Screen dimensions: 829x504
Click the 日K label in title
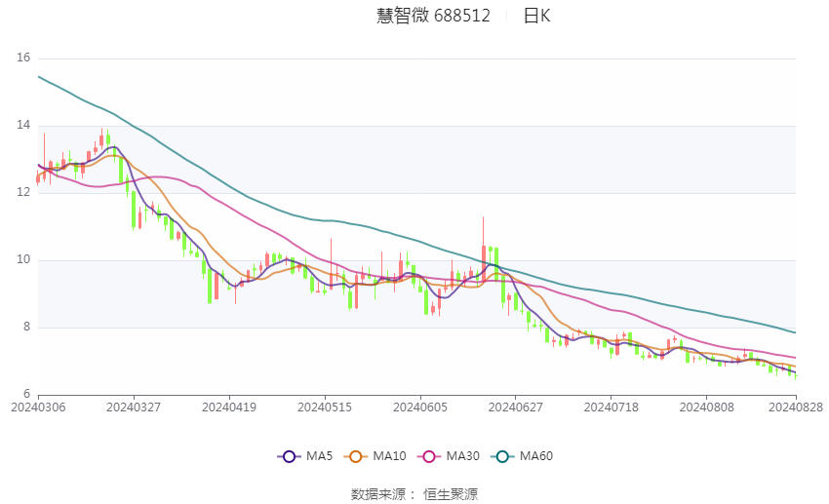(536, 16)
